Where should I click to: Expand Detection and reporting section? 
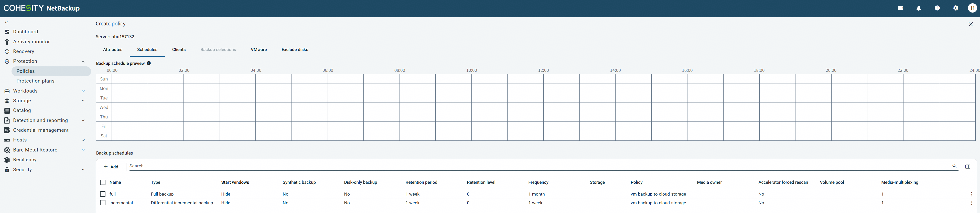[83, 120]
